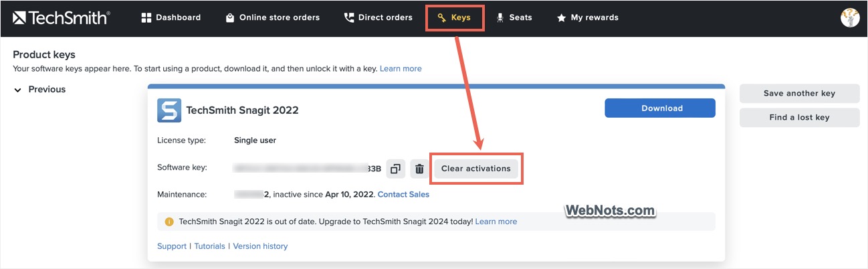Image resolution: width=868 pixels, height=269 pixels.
Task: Open the user profile avatar
Action: point(850,18)
